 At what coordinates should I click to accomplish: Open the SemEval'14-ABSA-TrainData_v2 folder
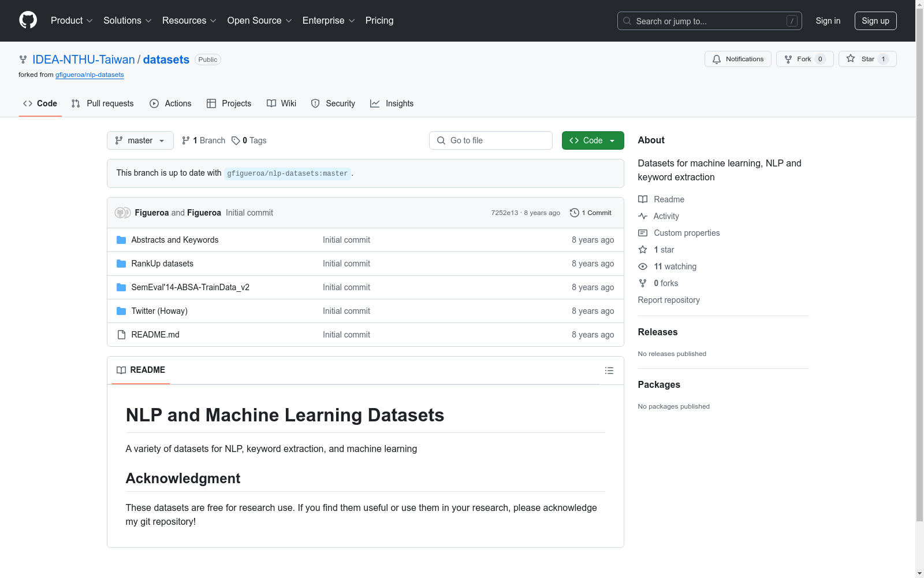pyautogui.click(x=191, y=287)
